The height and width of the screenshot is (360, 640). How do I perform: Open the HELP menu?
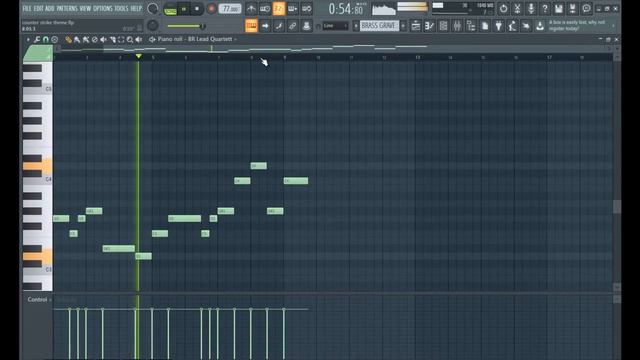pos(136,8)
